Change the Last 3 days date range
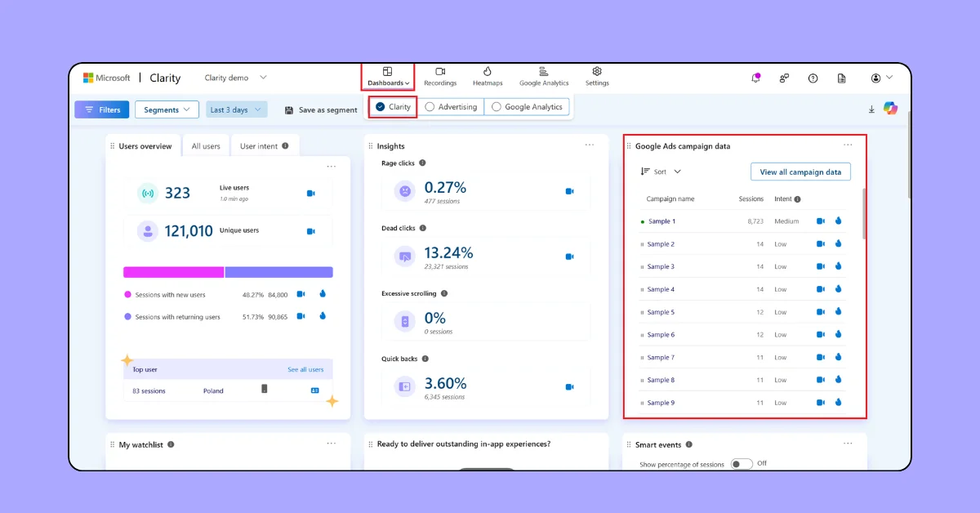Viewport: 980px width, 513px height. click(236, 109)
